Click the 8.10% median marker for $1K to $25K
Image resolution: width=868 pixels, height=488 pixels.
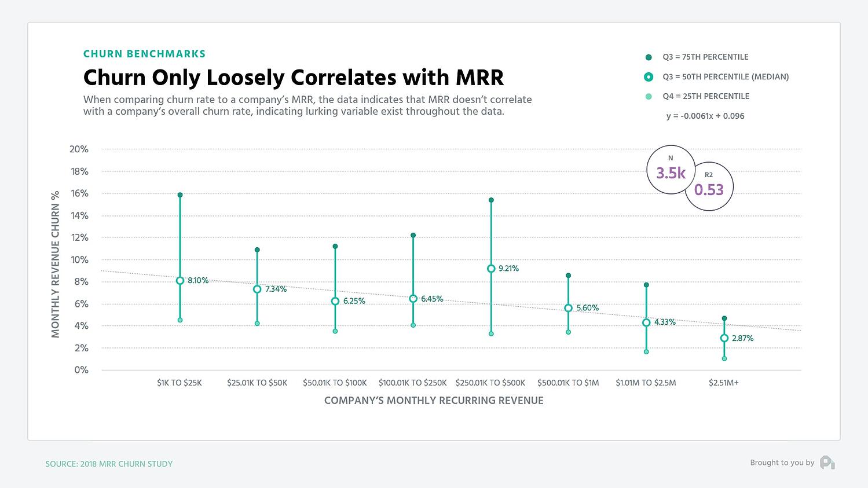coord(180,281)
